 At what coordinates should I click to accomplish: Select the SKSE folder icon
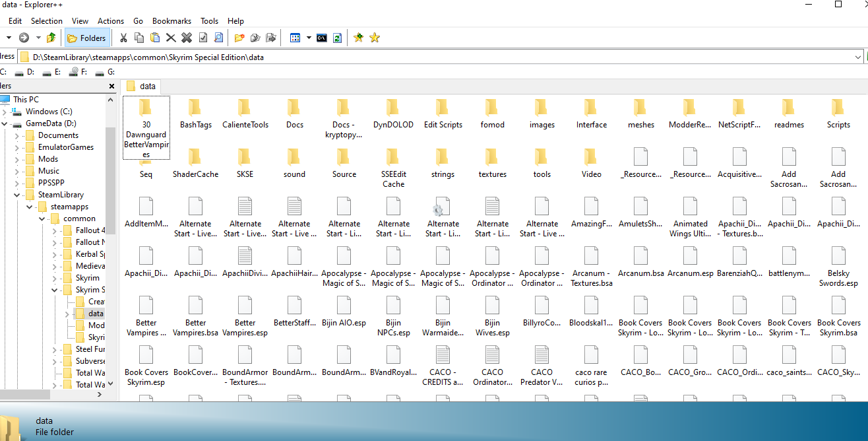(x=245, y=157)
